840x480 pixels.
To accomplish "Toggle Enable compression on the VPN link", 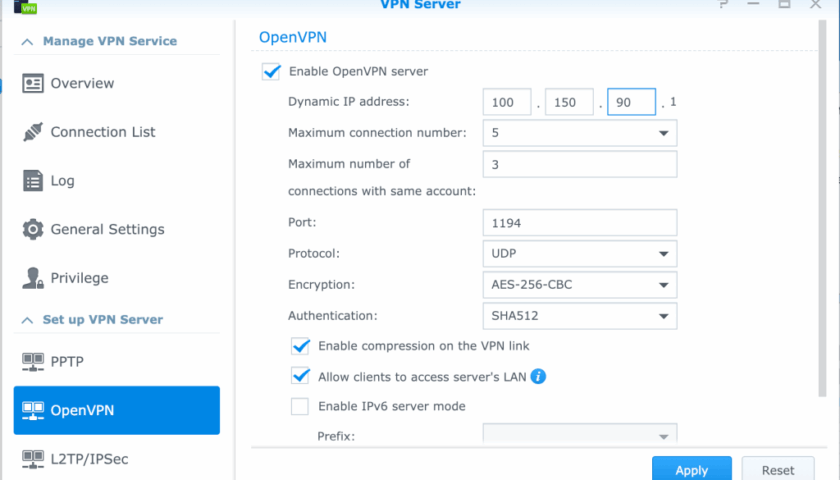I will tap(300, 346).
